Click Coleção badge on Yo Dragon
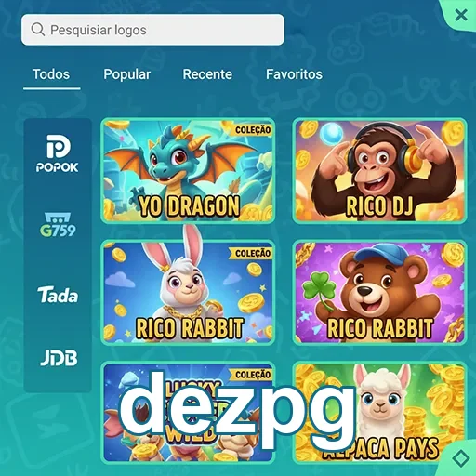Viewport: 476px width, 476px height. pos(252,129)
